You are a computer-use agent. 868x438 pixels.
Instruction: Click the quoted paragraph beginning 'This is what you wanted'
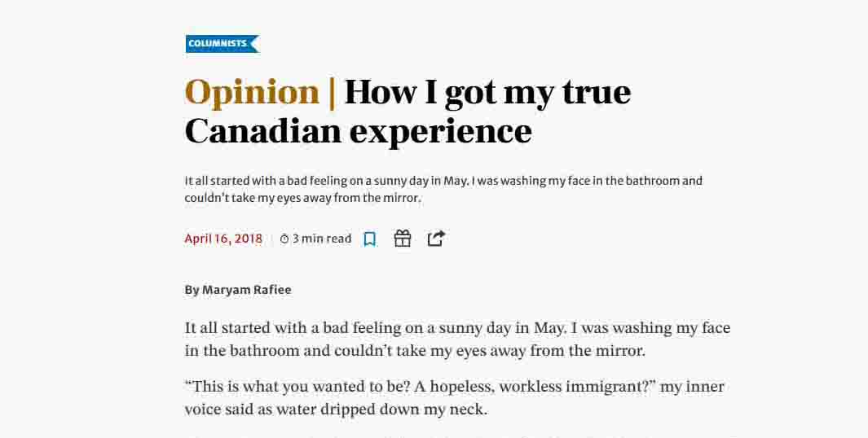[x=454, y=397]
